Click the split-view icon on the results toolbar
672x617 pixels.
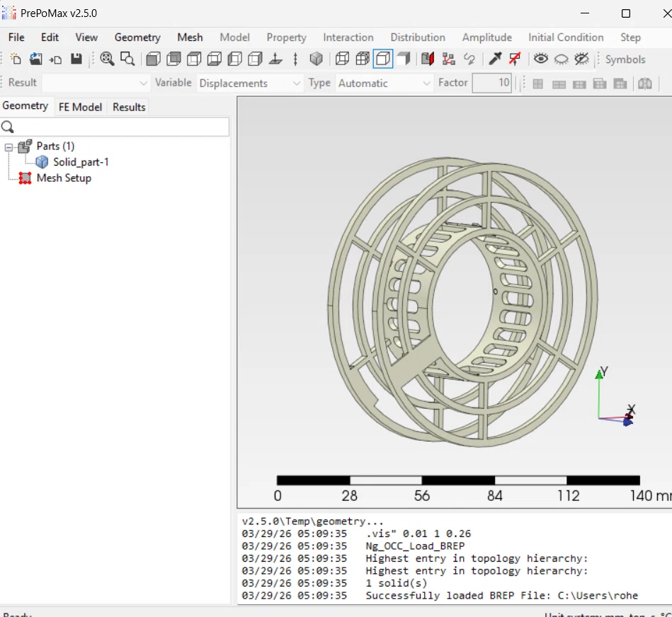(644, 83)
